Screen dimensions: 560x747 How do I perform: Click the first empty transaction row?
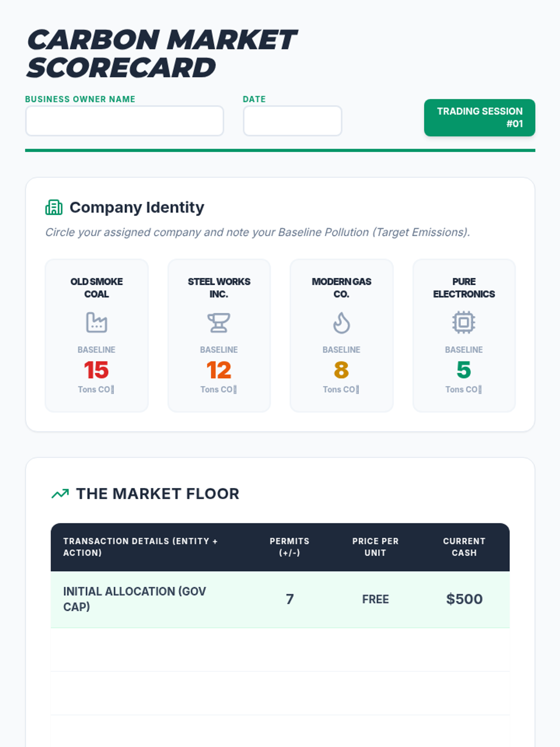tap(280, 650)
